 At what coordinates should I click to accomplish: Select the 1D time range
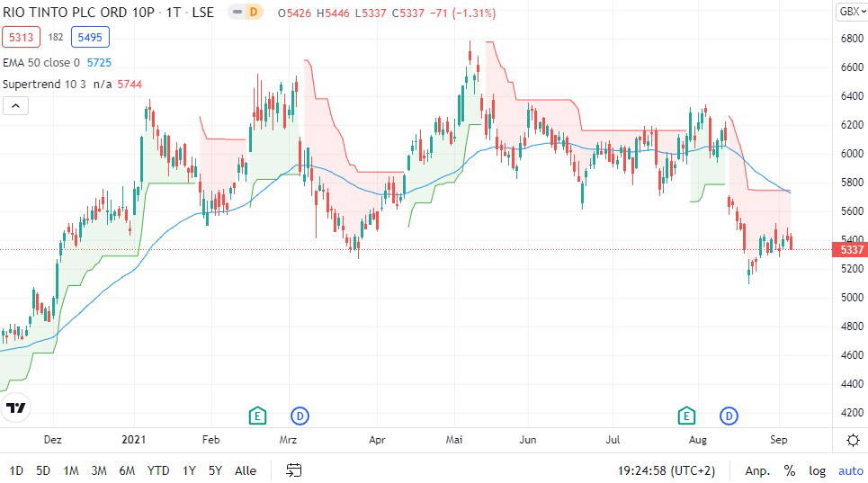click(x=16, y=470)
